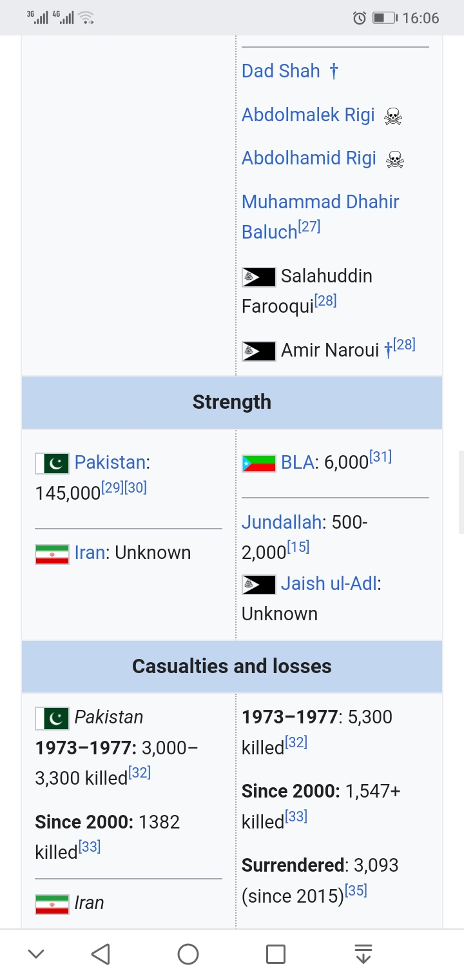Click the Iran flag icon under Strength
The image size is (464, 980).
(x=52, y=554)
